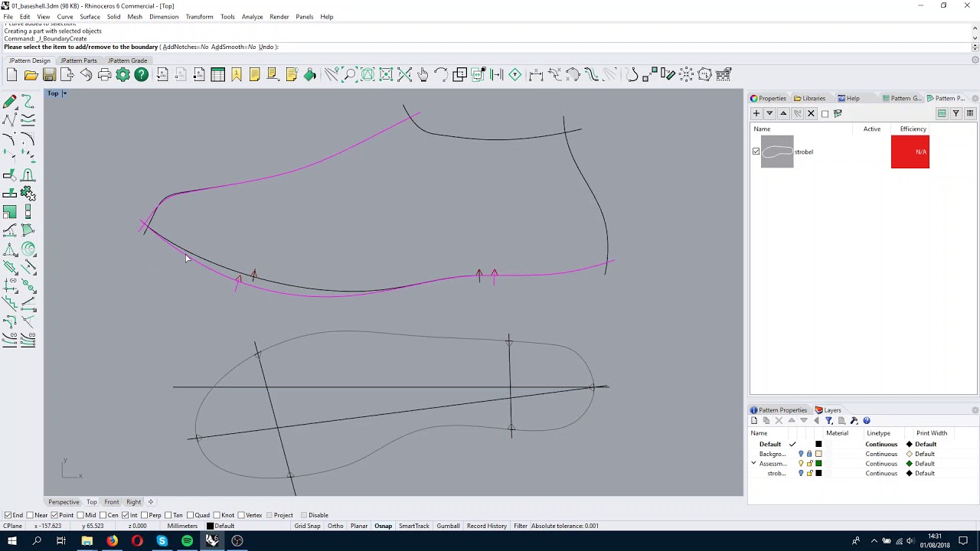The image size is (980, 551).
Task: Open layer help with the blue question icon
Action: pos(866,420)
